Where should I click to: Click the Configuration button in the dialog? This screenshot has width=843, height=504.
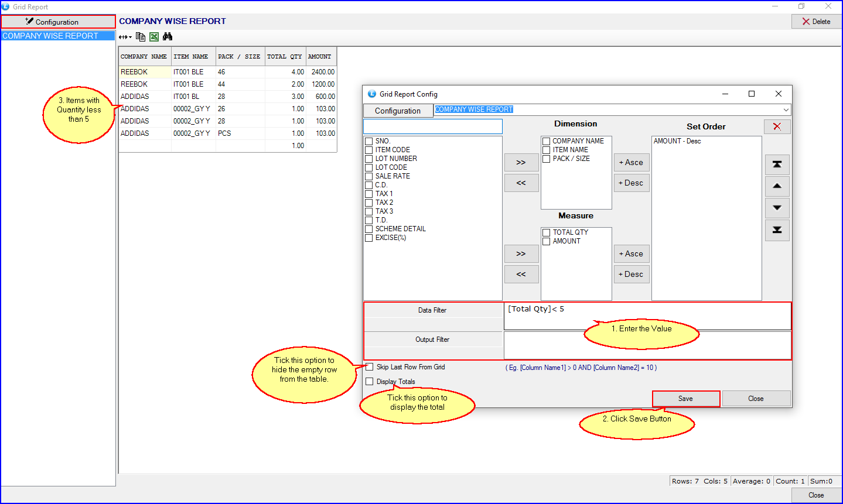(x=398, y=111)
